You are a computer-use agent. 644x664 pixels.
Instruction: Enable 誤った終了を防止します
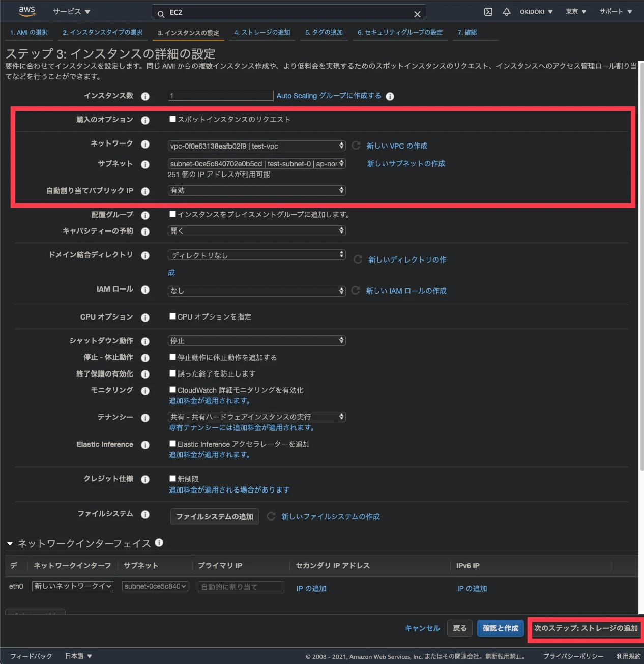coord(172,373)
